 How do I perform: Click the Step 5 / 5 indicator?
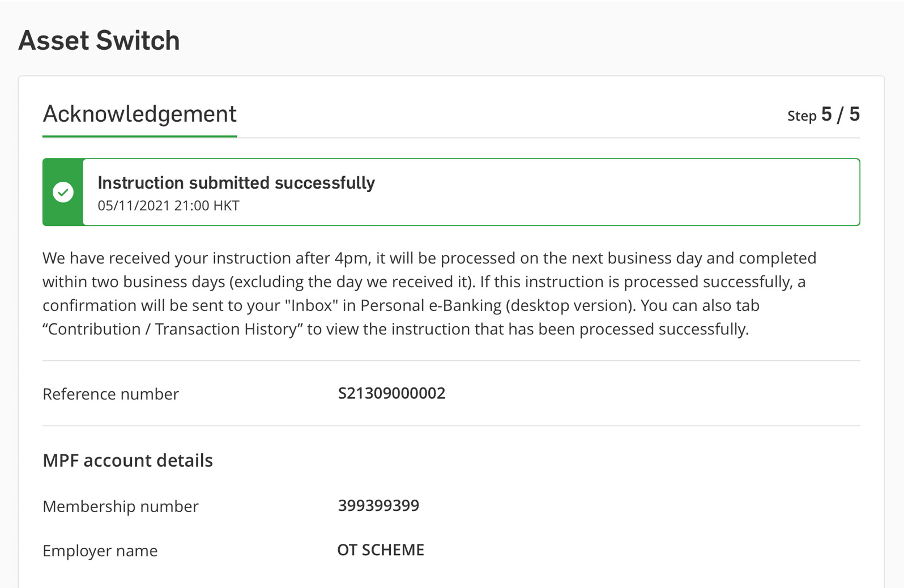[x=823, y=115]
